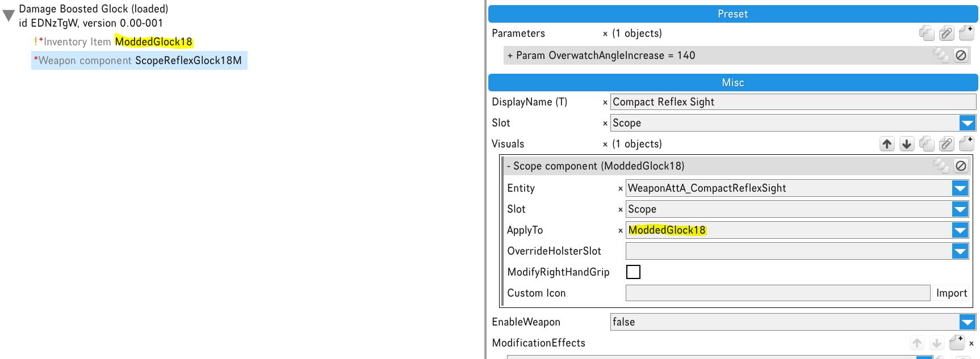
Task: Click the Preset section header
Action: [x=733, y=14]
